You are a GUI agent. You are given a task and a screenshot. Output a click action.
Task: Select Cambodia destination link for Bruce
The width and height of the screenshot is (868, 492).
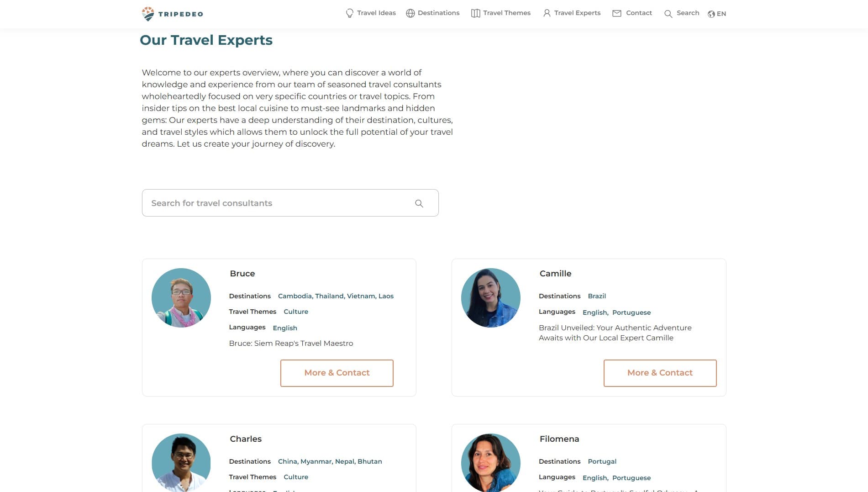point(295,296)
